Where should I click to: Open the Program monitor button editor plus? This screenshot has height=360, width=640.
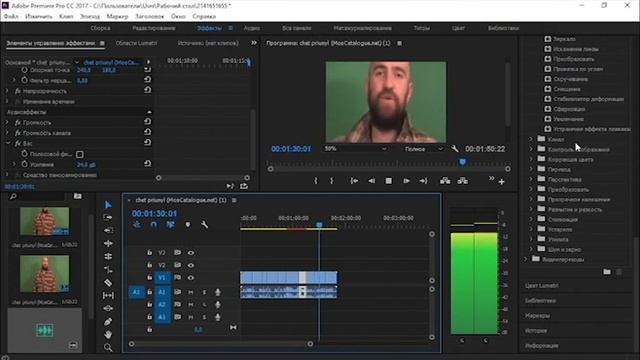(502, 182)
